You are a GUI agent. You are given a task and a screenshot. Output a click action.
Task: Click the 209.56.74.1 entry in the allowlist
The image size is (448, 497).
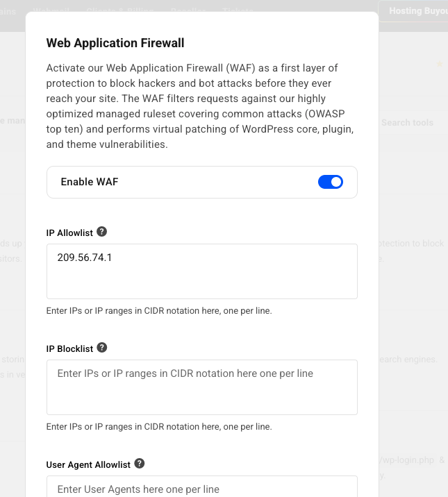click(x=85, y=258)
